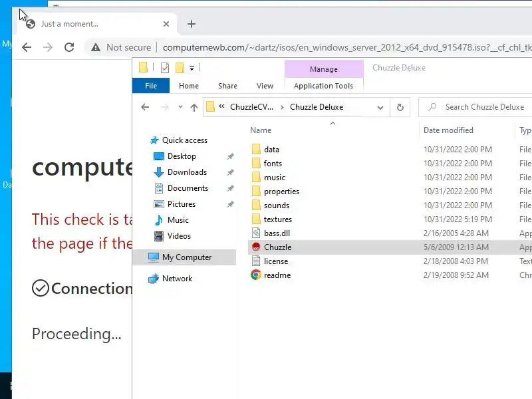This screenshot has width=532, height=399.
Task: Click date 10/31/2022 5:19 PM
Action: pos(458,219)
